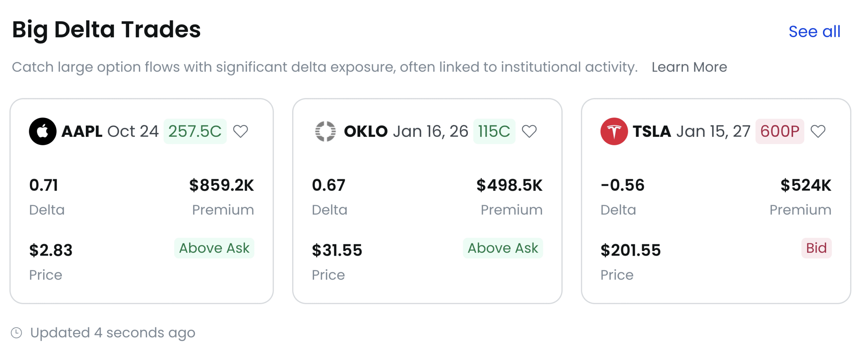Click the Apple logo icon
The image size is (868, 354).
pos(42,131)
